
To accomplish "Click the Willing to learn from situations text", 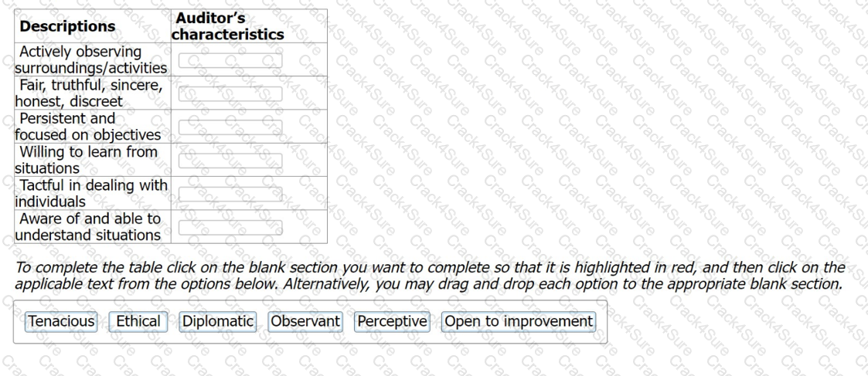I will 86,160.
